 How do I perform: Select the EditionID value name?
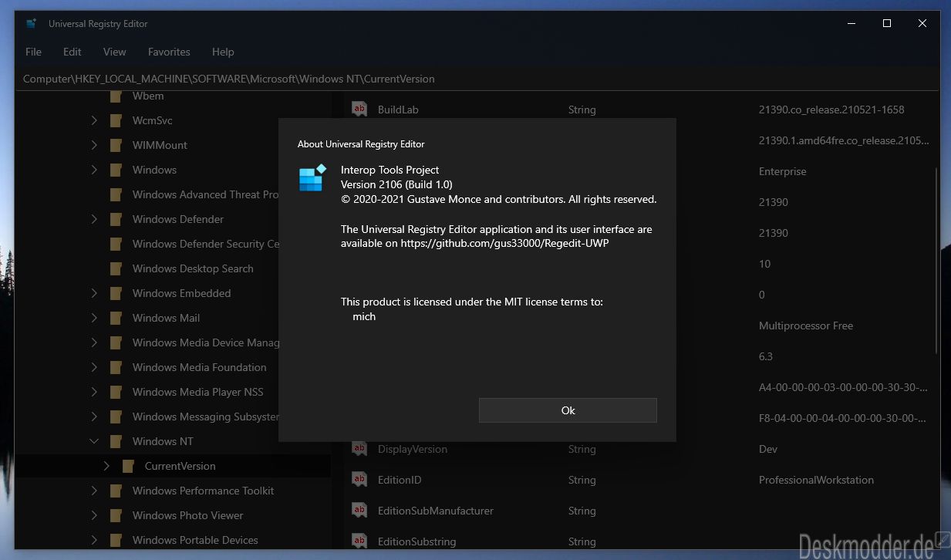pos(400,480)
